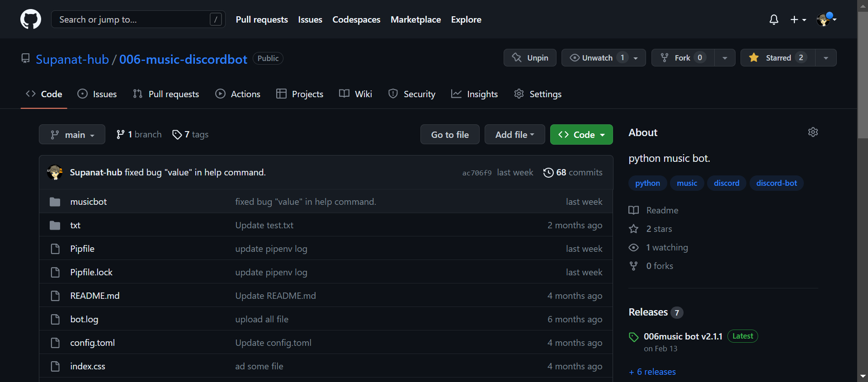Open the Update test.txt commit message
The width and height of the screenshot is (868, 382).
pos(264,225)
